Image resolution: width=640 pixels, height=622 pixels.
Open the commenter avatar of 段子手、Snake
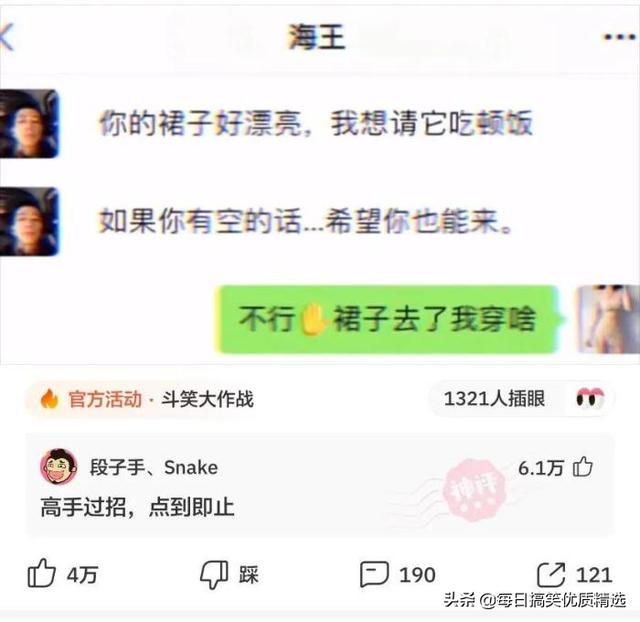pyautogui.click(x=59, y=466)
